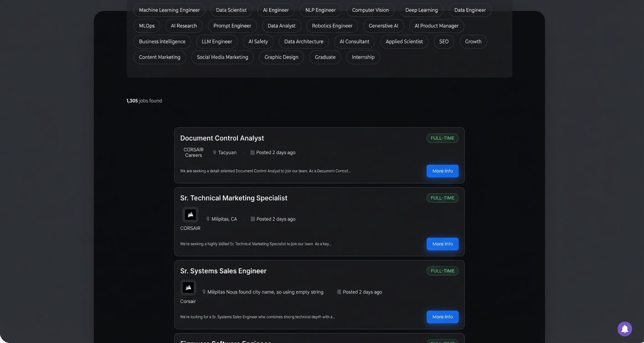Select the Data Scientist category
This screenshot has width=644, height=343.
coord(231,10)
